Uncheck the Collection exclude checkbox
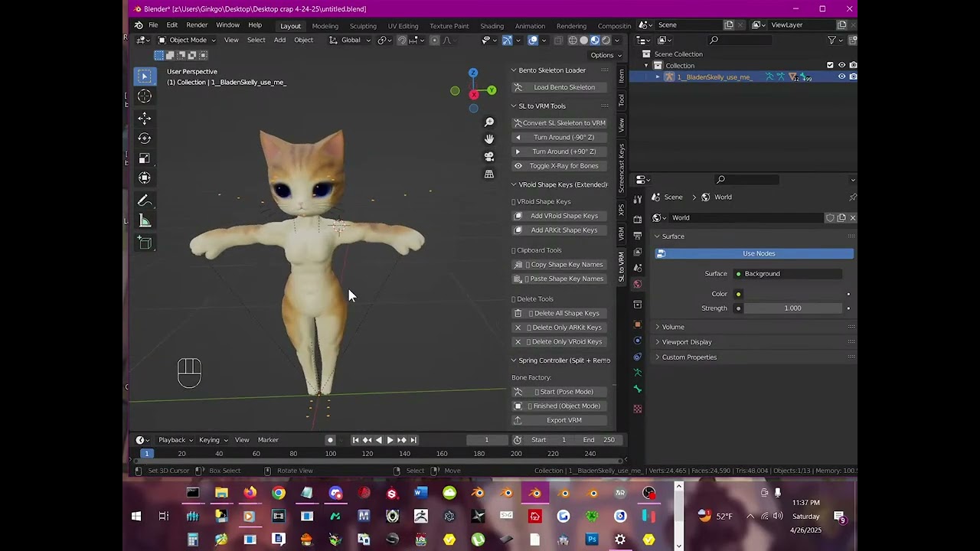Viewport: 980px width, 551px height. coord(830,65)
